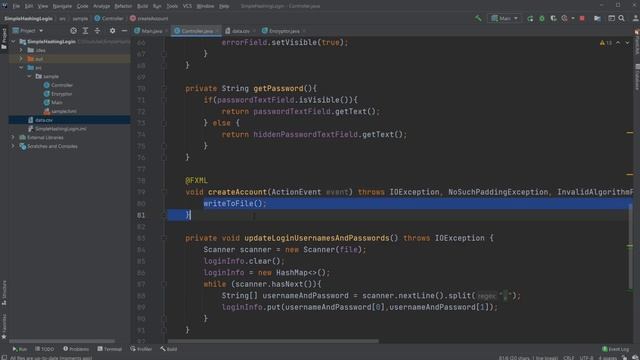This screenshot has height=360, width=640.
Task: Click the Build Project hammer icon
Action: pos(478,18)
